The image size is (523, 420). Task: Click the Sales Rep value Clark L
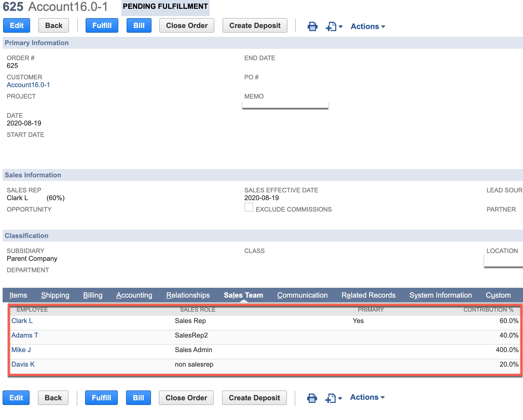coord(17,198)
